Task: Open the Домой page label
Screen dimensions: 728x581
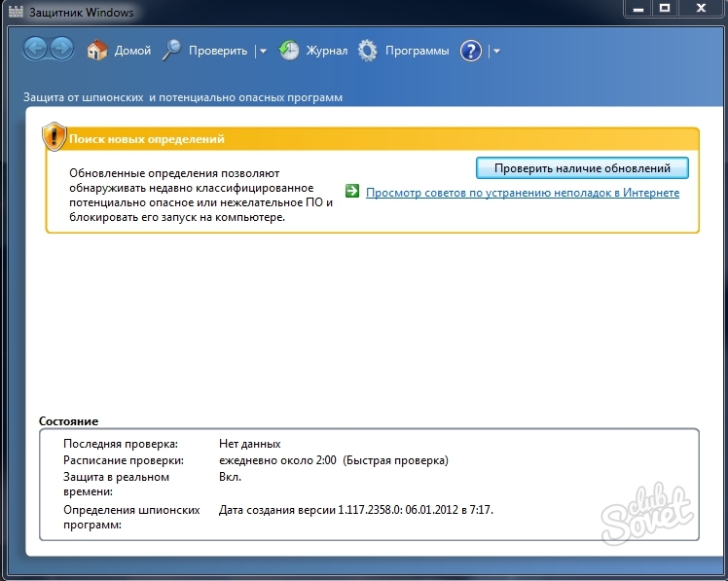Action: click(132, 51)
